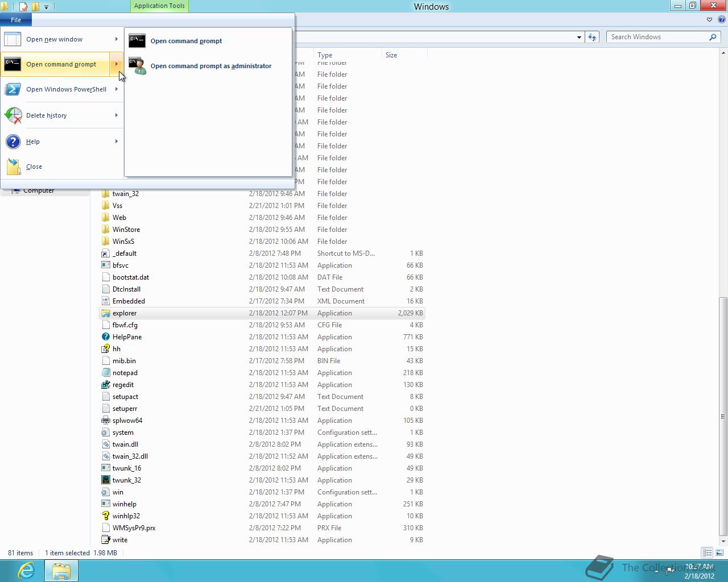The height and width of the screenshot is (582, 728).
Task: Click the Properties quick access toolbar icon
Action: click(23, 7)
